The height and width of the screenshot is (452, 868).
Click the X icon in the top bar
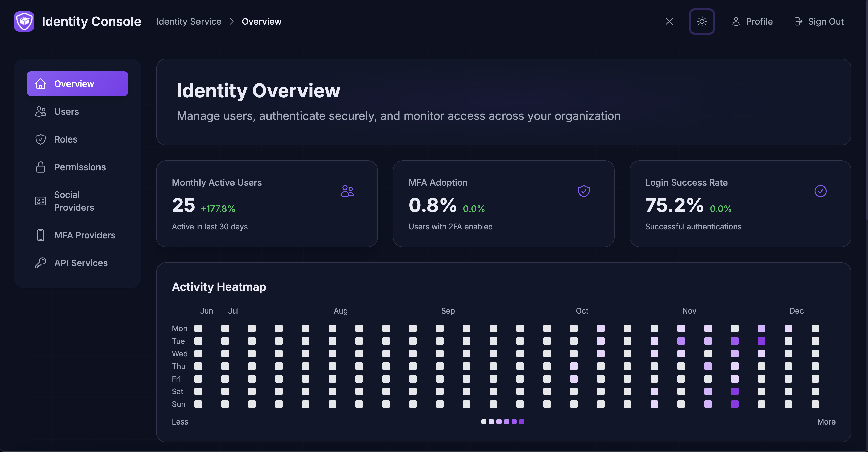(x=669, y=21)
